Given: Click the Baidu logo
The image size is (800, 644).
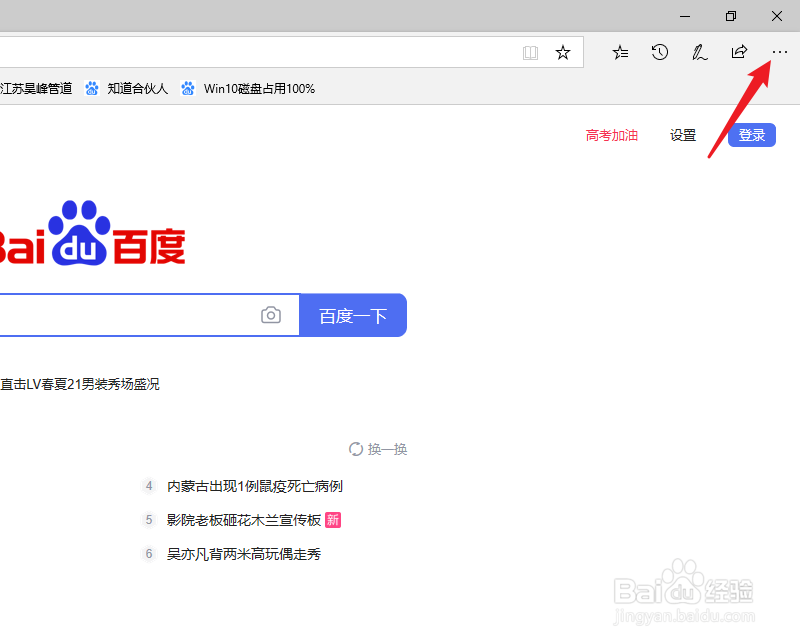Looking at the screenshot, I should (x=92, y=233).
